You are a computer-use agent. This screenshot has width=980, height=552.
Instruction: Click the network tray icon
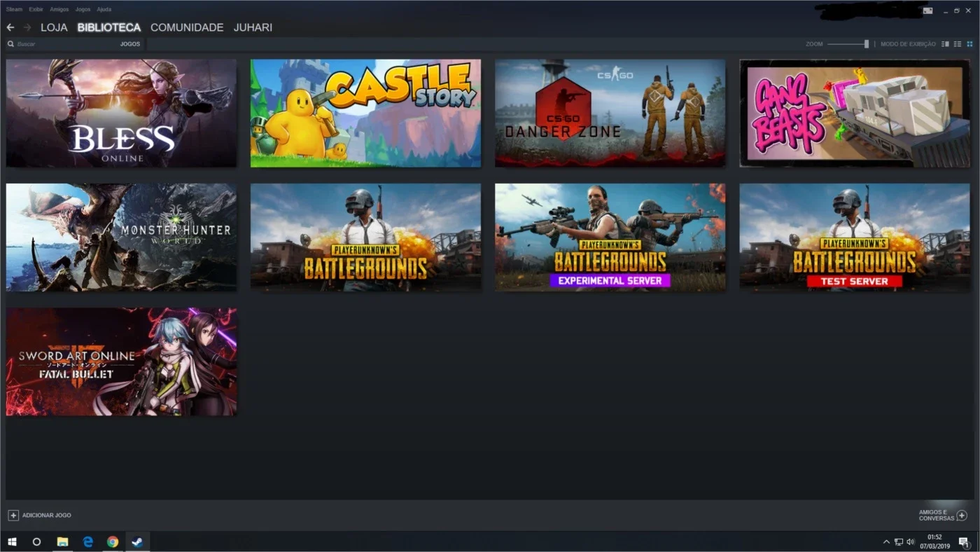pyautogui.click(x=899, y=541)
